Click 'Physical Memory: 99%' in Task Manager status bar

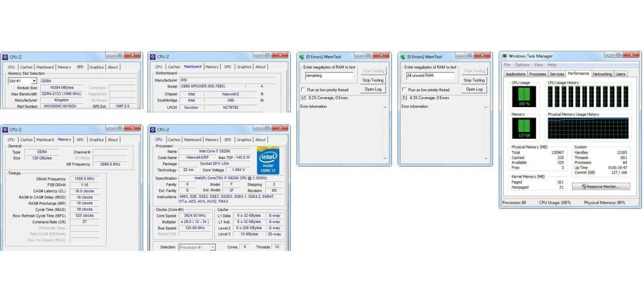604,203
